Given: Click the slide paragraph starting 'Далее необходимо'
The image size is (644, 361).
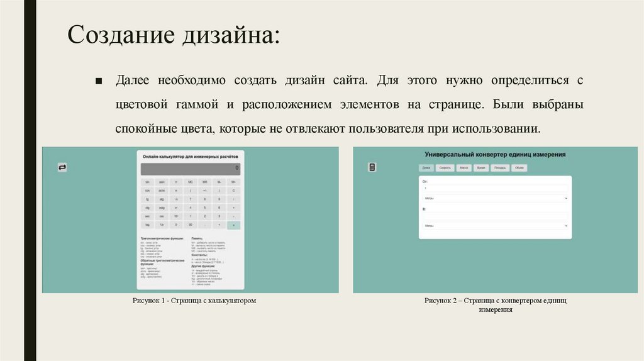Looking at the screenshot, I should pyautogui.click(x=349, y=104).
